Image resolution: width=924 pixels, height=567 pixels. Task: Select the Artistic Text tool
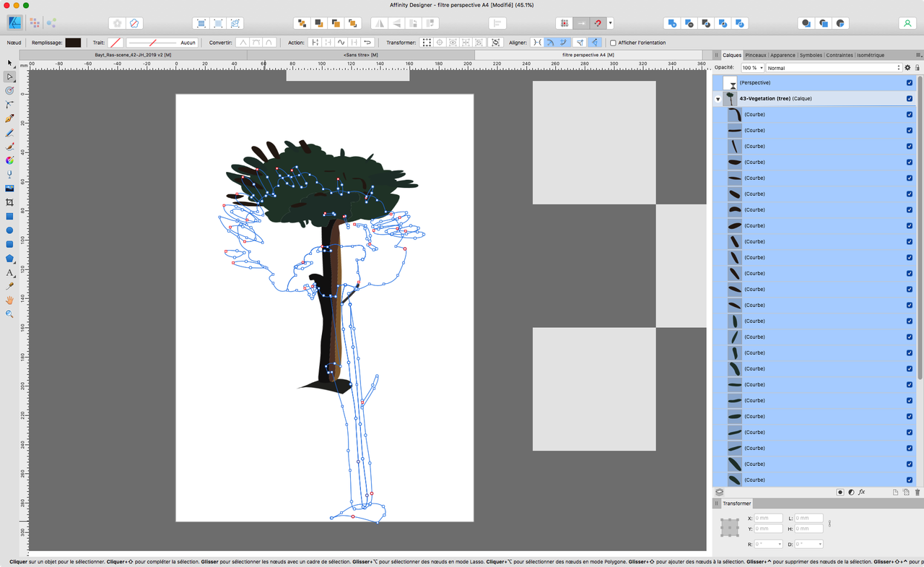point(9,272)
